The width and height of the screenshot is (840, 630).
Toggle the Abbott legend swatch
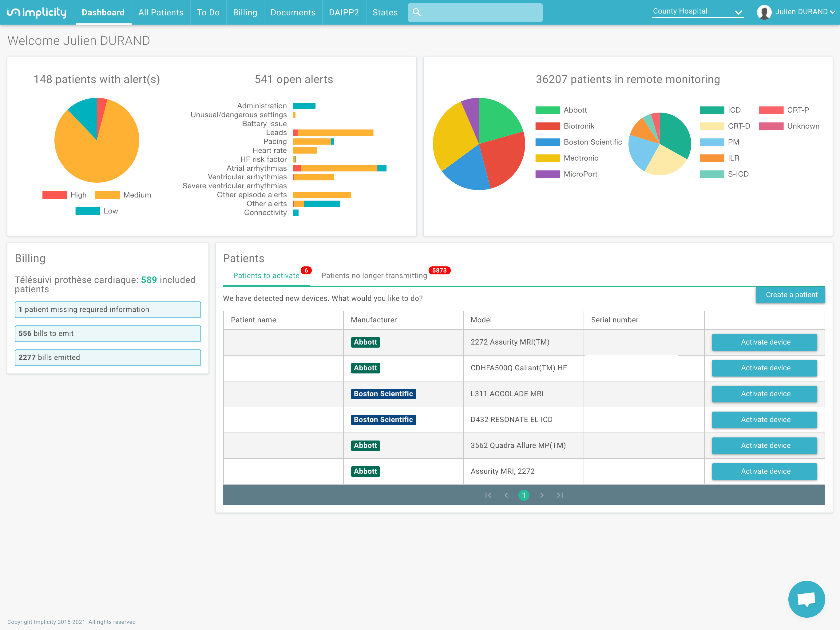[x=548, y=110]
